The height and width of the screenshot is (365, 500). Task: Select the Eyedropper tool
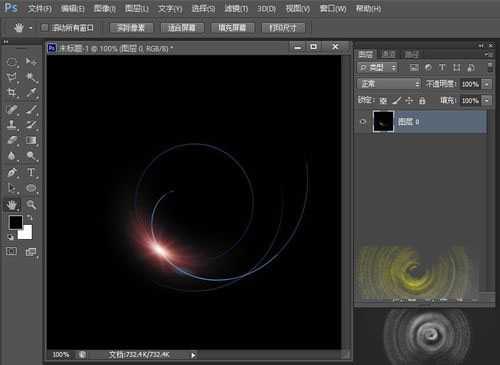[31, 92]
